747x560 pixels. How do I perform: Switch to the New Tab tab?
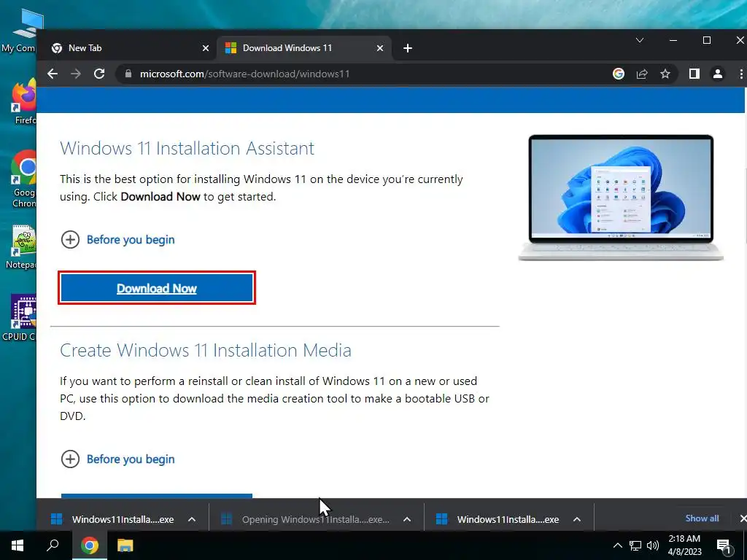tap(127, 48)
